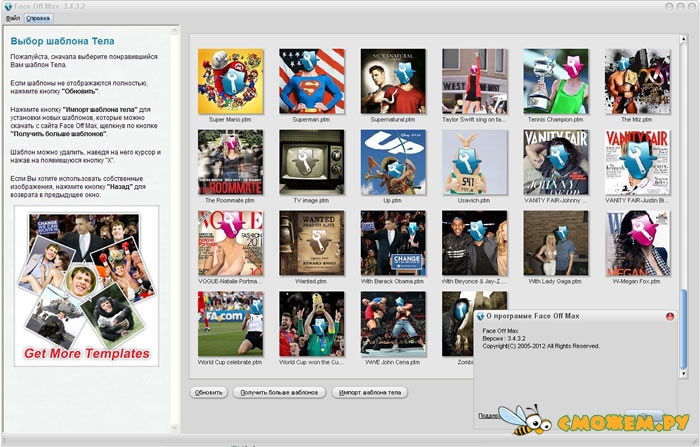Screen dimensions: 700x447
Task: Pick The Roommate template
Action: pyautogui.click(x=230, y=162)
